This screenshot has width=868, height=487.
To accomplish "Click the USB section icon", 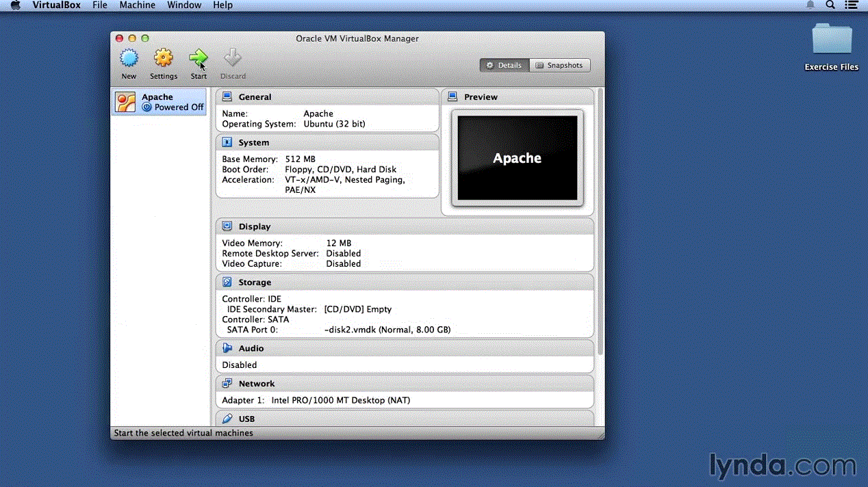I will pyautogui.click(x=227, y=419).
